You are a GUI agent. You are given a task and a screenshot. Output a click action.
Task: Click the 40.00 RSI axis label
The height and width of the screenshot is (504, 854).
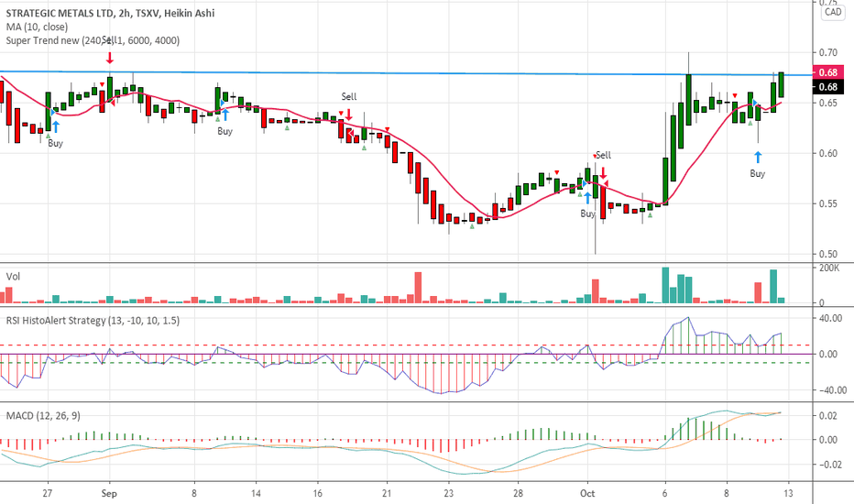830,318
